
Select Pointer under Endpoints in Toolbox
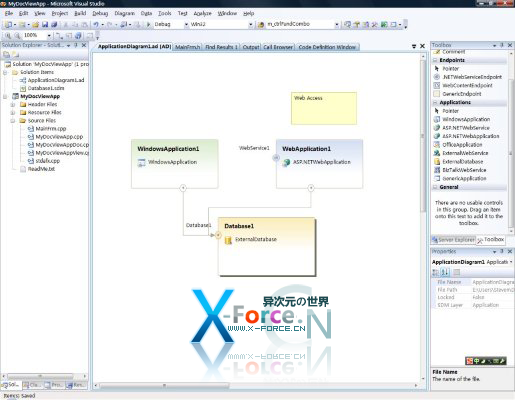(x=450, y=69)
